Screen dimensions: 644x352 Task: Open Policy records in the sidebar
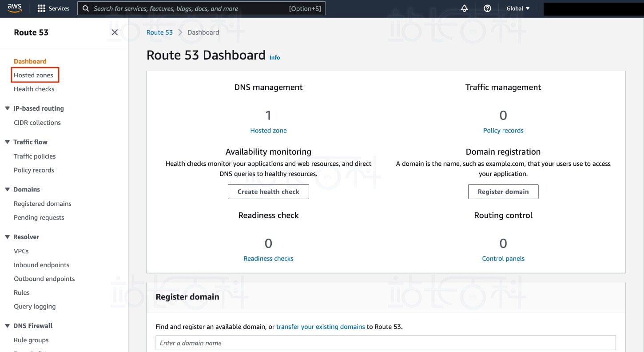34,170
